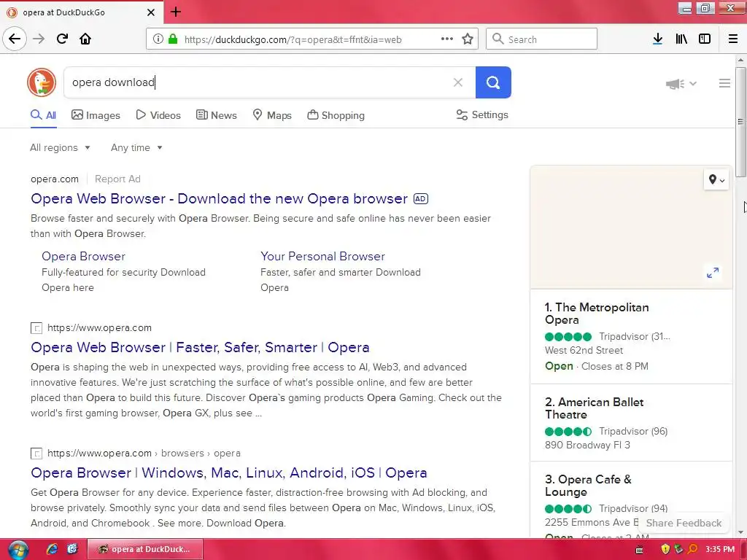Image resolution: width=747 pixels, height=560 pixels.
Task: Click the yellow shield tray icon
Action: (x=665, y=549)
